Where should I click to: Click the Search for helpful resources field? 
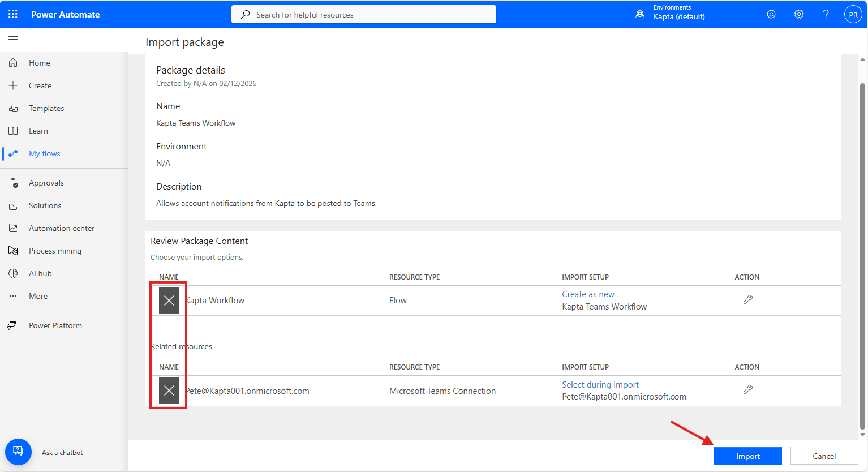click(364, 15)
